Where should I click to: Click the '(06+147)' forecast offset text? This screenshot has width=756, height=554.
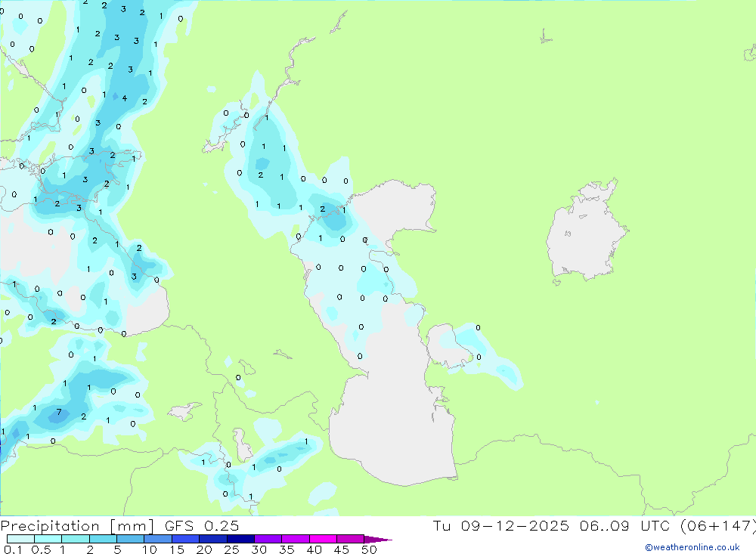718,526
